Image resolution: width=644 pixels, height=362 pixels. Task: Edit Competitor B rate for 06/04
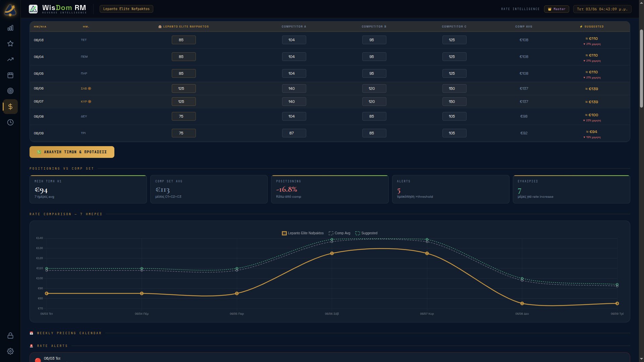[x=374, y=57]
